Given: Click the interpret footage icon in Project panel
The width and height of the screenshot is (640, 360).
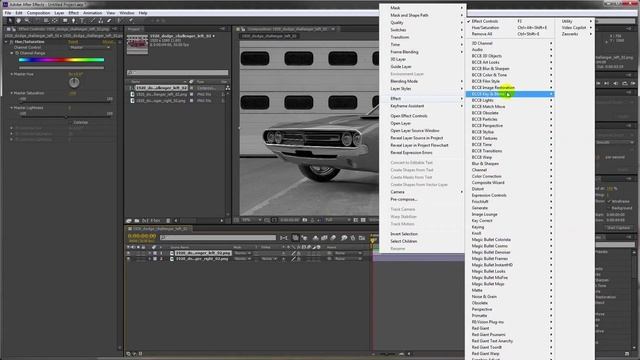Looking at the screenshot, I should pos(129,221).
